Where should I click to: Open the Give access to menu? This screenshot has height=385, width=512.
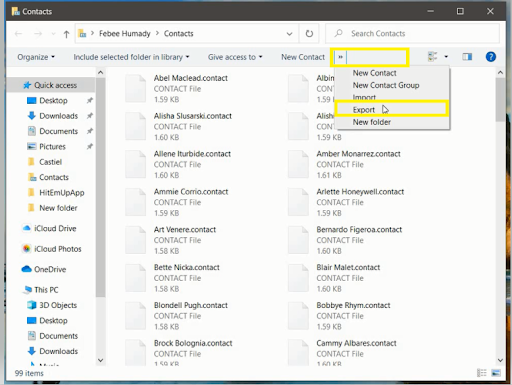pyautogui.click(x=235, y=57)
